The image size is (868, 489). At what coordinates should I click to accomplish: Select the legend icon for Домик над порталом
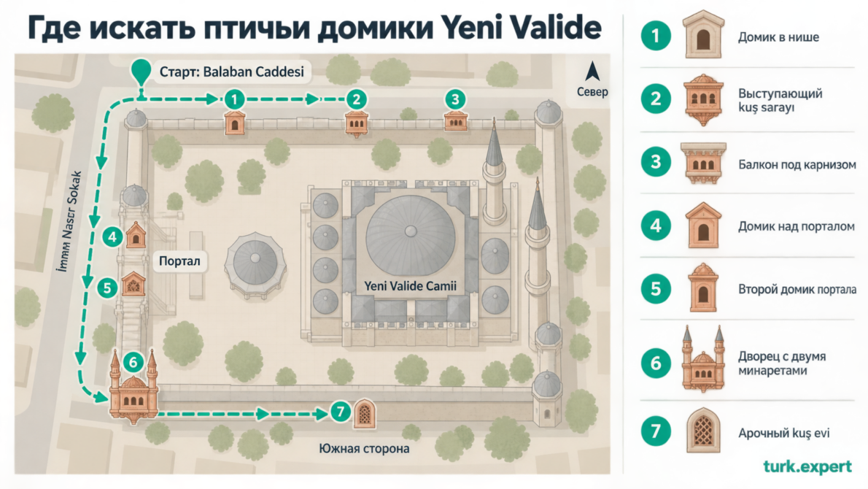[703, 226]
